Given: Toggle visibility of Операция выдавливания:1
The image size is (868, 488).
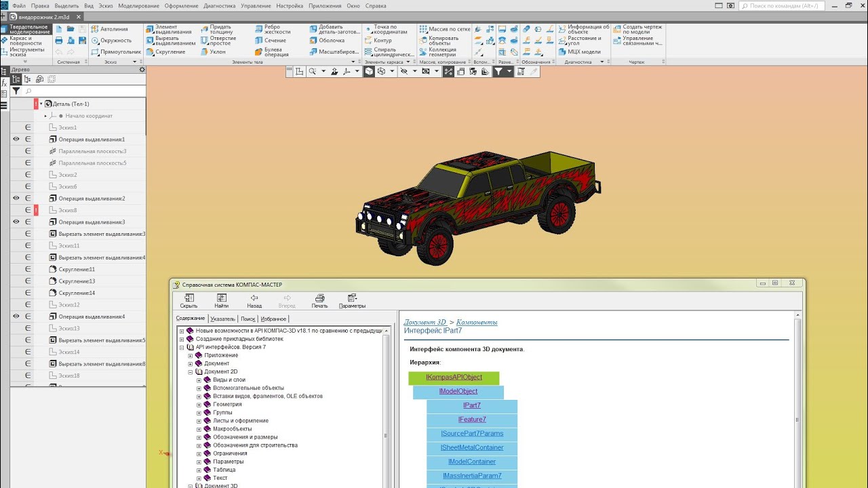Looking at the screenshot, I should pos(16,139).
